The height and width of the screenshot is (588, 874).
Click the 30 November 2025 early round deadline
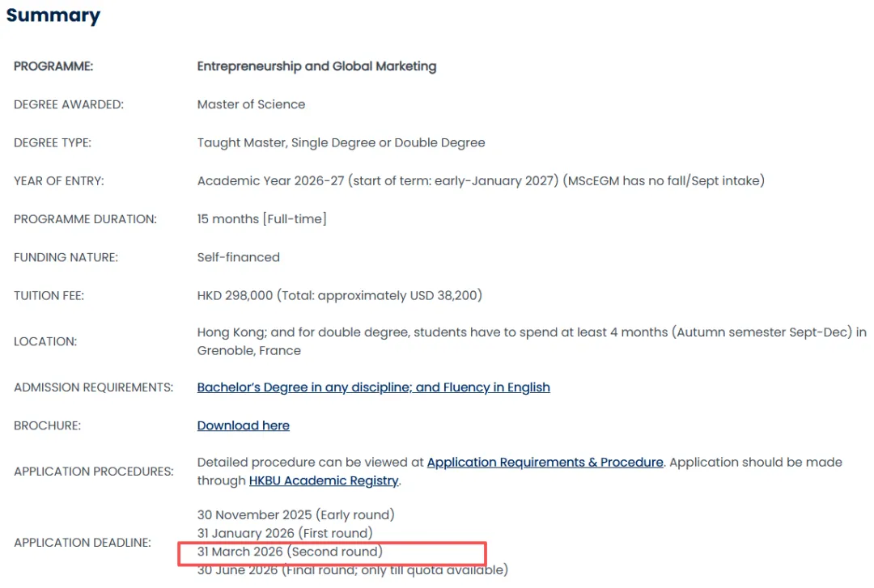(x=295, y=514)
